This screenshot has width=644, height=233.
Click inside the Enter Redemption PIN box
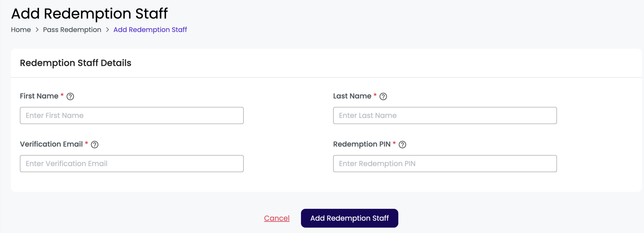(445, 163)
